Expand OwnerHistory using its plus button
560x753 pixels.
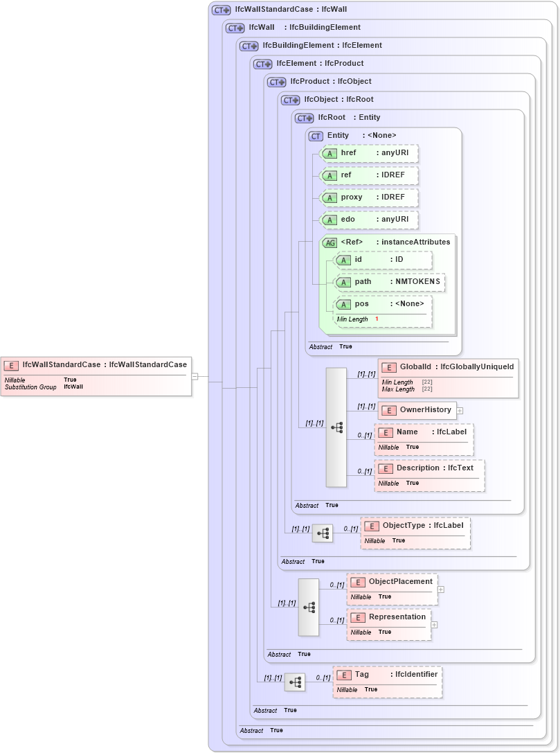click(x=460, y=410)
